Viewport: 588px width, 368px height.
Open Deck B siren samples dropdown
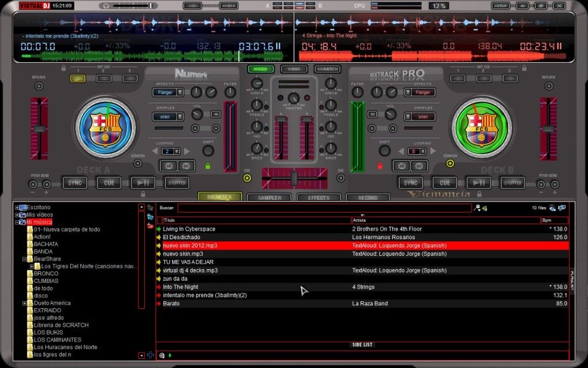408,117
